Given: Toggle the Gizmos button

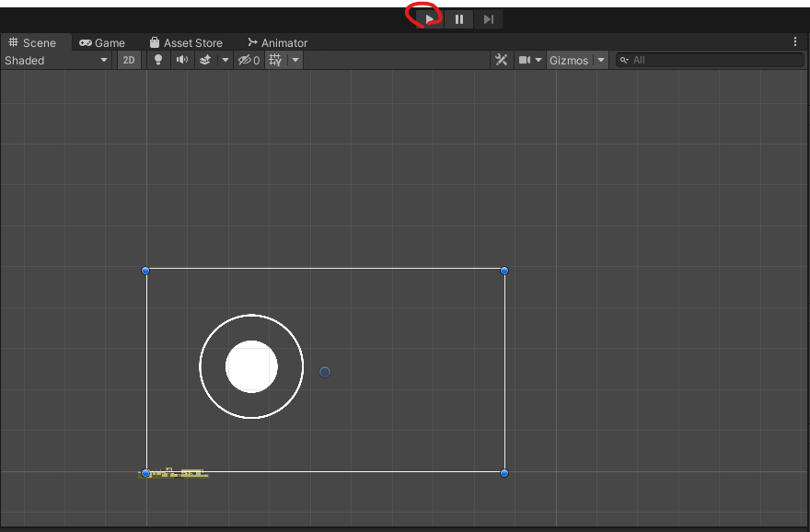Looking at the screenshot, I should point(569,61).
